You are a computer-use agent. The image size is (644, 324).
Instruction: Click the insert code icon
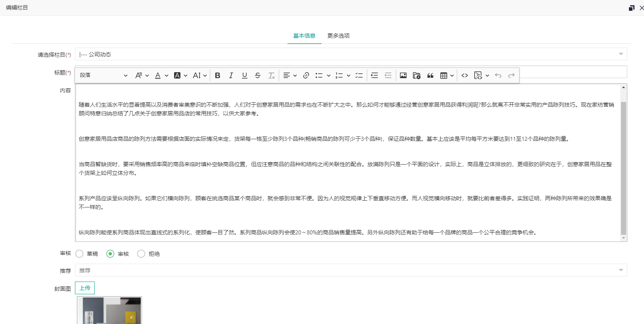465,75
